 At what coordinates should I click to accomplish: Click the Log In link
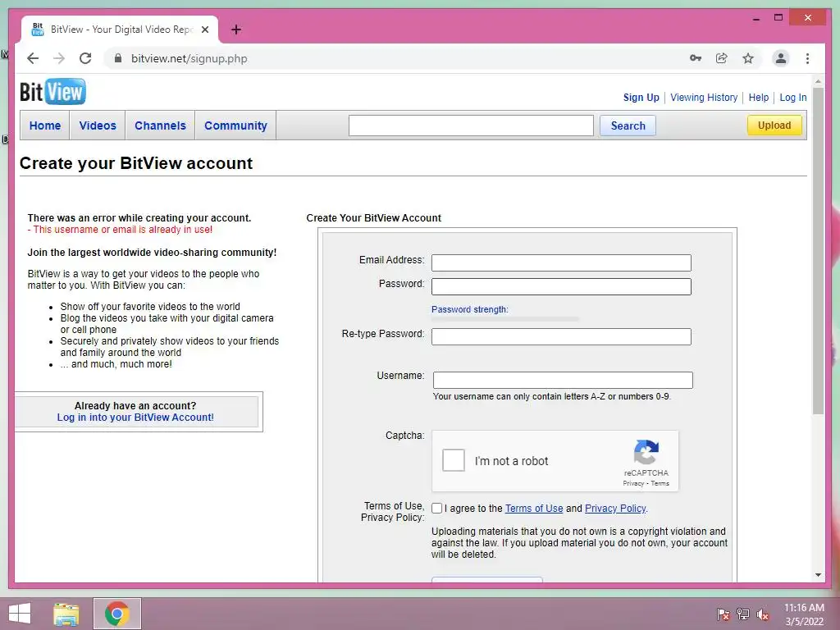pos(793,98)
